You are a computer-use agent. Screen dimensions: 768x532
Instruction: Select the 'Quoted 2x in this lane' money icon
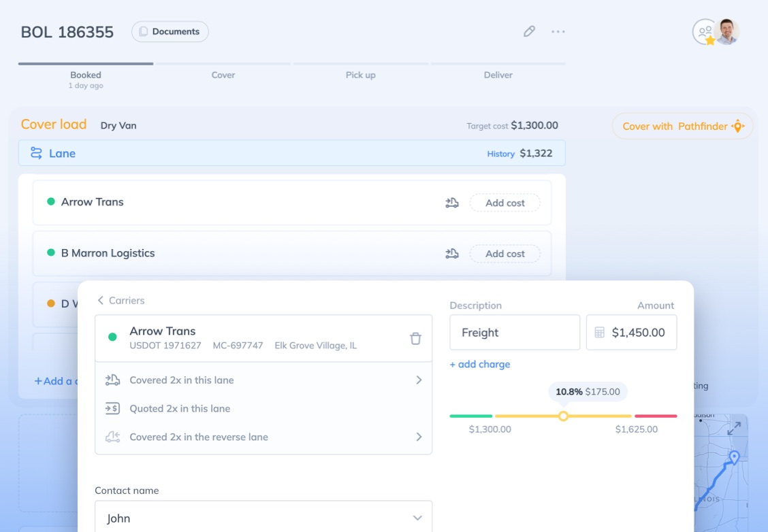(x=112, y=409)
